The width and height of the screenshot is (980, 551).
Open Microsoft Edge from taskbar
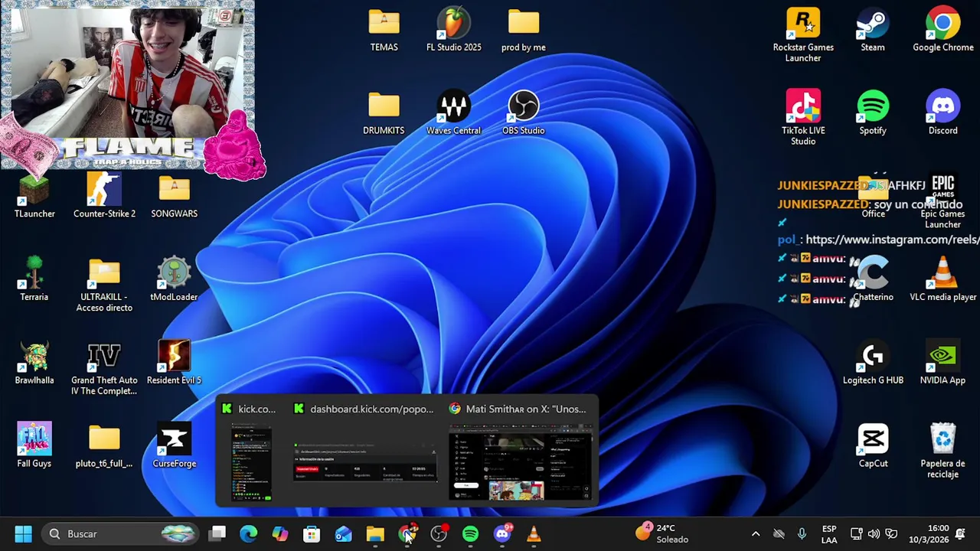coord(249,533)
